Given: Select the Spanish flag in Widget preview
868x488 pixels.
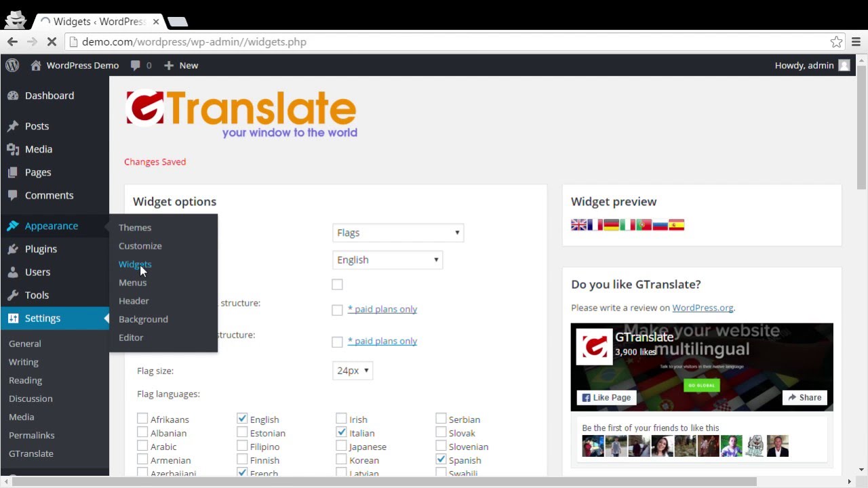Looking at the screenshot, I should 677,225.
